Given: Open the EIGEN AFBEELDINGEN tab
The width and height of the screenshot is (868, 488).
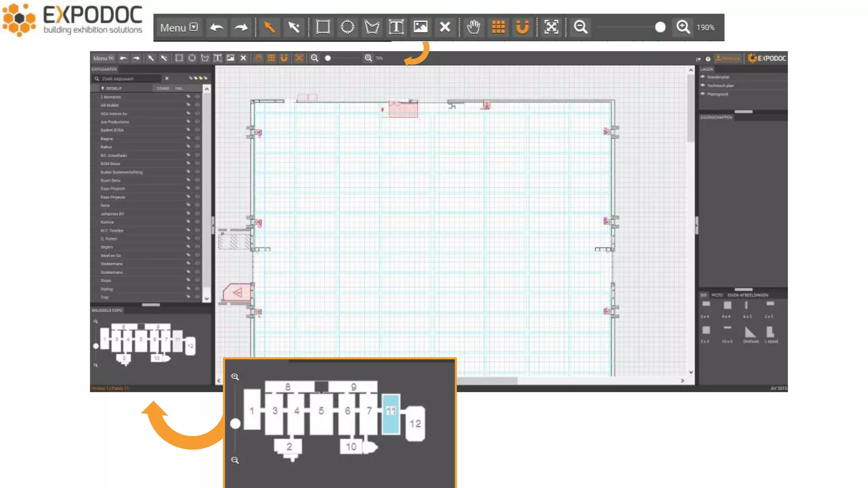Looking at the screenshot, I should [x=748, y=295].
